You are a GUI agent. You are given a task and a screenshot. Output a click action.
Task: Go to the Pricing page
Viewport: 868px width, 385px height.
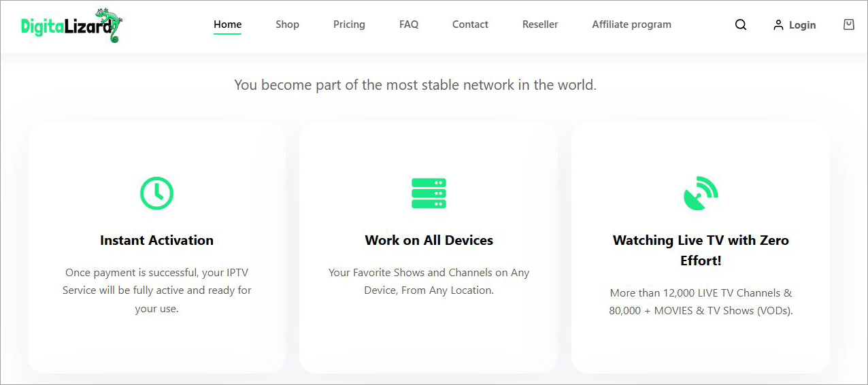(349, 24)
